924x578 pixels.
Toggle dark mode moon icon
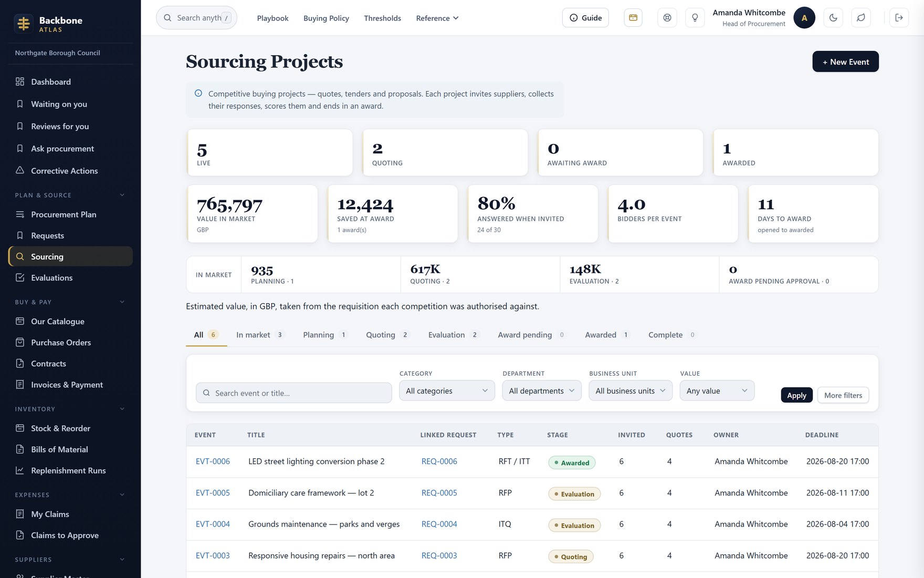tap(833, 18)
